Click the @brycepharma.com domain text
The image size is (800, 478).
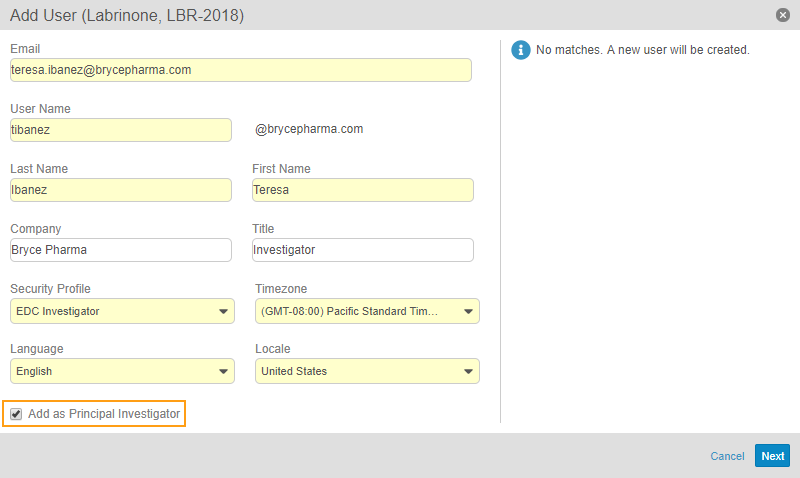click(x=309, y=129)
